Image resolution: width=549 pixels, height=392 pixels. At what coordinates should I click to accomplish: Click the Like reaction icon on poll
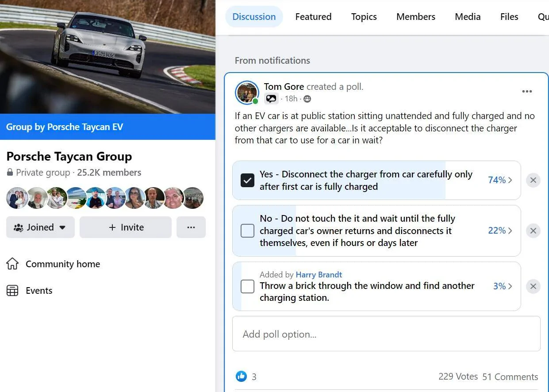point(241,377)
